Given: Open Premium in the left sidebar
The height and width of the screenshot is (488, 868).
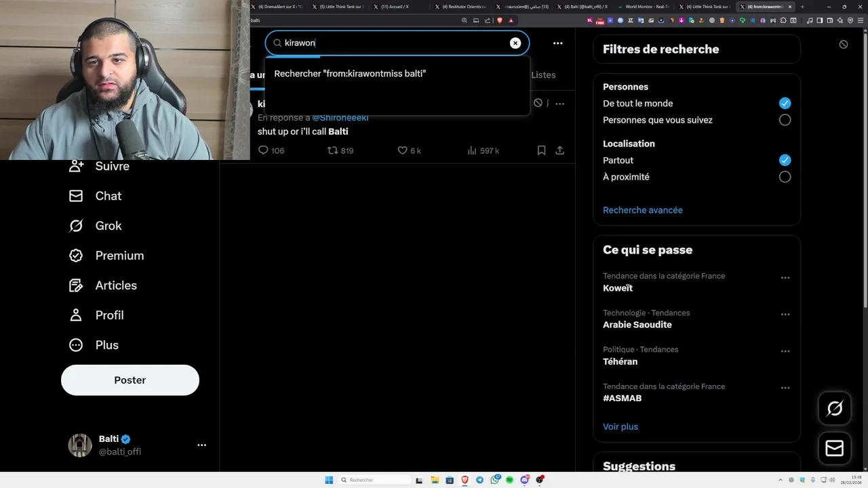Looking at the screenshot, I should click(106, 256).
